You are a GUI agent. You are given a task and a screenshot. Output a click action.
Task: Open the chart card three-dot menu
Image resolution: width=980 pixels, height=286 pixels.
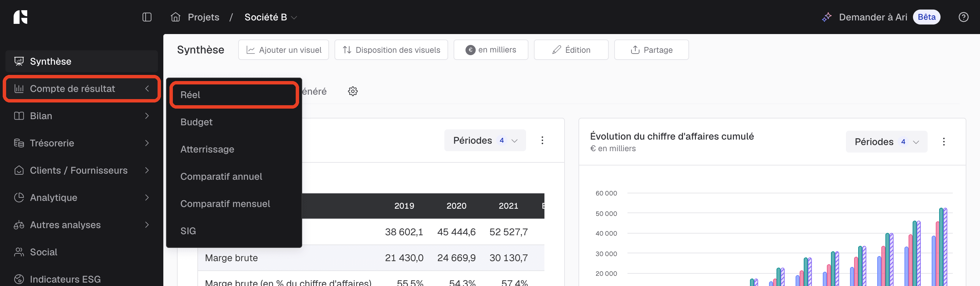(x=944, y=142)
